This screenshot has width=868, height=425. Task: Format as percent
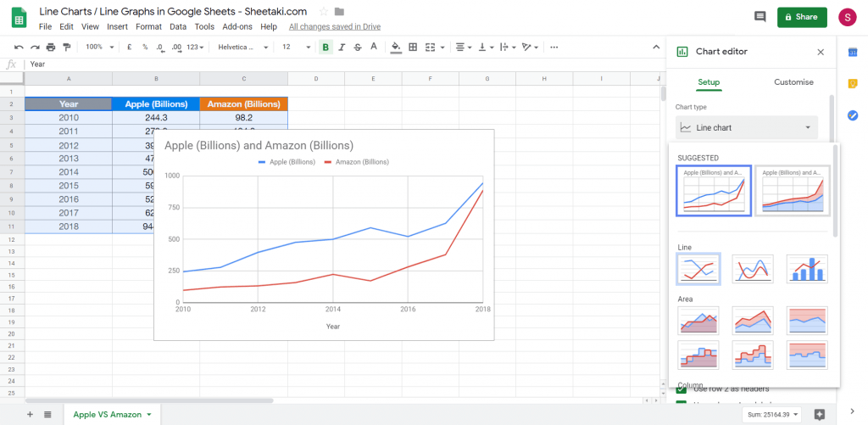145,48
